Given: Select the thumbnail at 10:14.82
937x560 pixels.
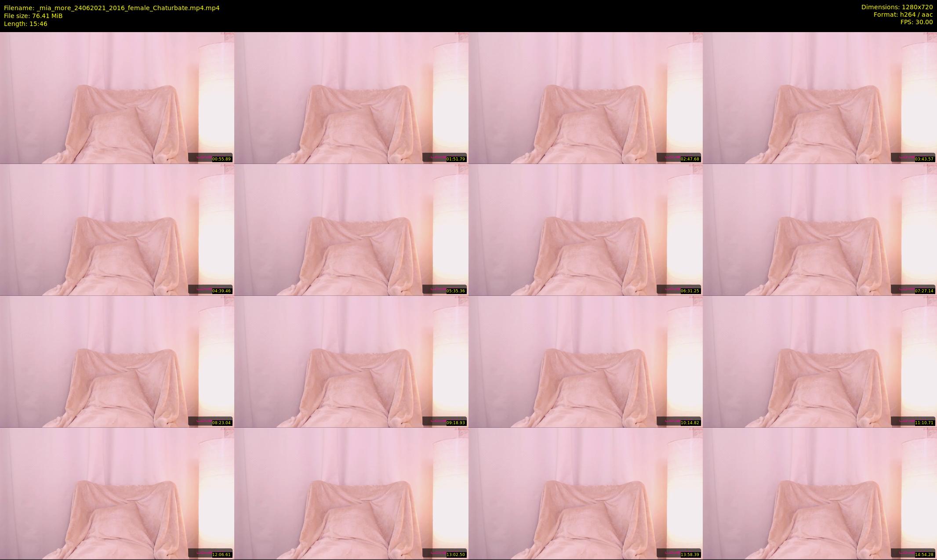Looking at the screenshot, I should pos(585,361).
